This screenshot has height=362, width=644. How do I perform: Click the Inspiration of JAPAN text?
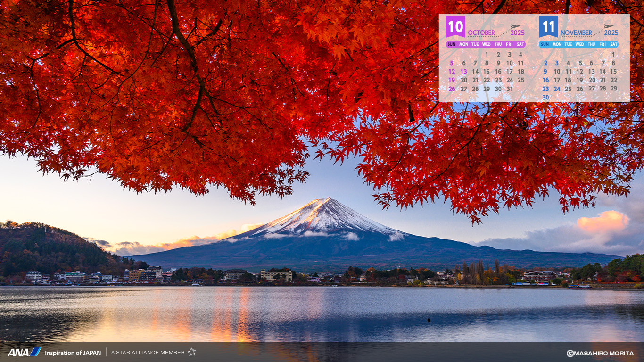click(x=73, y=353)
